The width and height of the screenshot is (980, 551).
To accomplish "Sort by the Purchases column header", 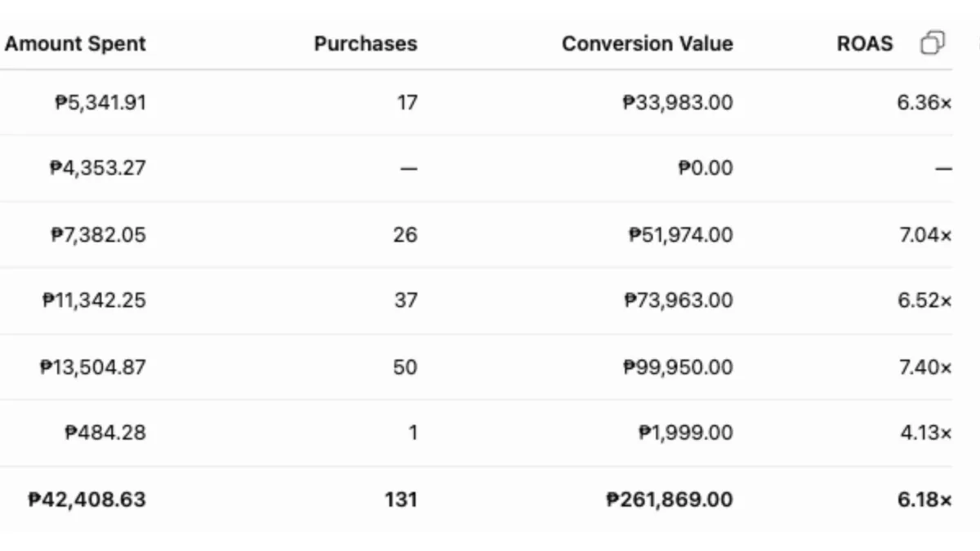I will (x=365, y=43).
